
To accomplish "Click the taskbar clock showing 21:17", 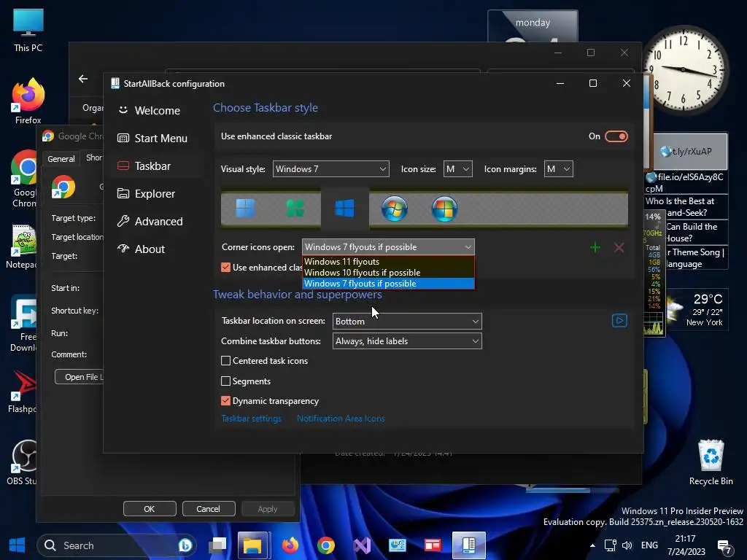I will pyautogui.click(x=686, y=545).
